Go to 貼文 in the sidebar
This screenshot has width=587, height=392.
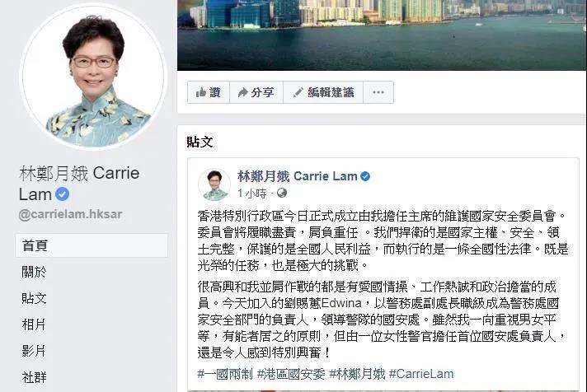[34, 298]
